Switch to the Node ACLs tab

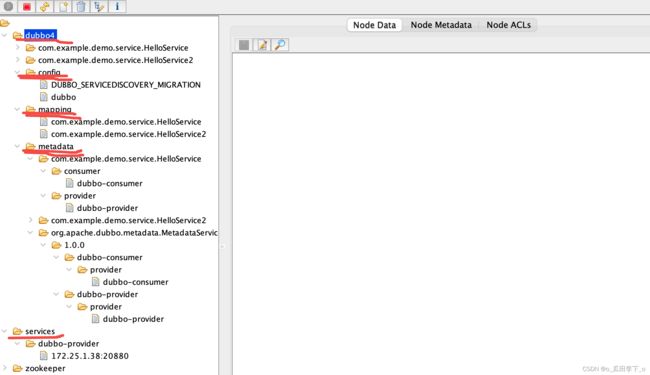[509, 25]
